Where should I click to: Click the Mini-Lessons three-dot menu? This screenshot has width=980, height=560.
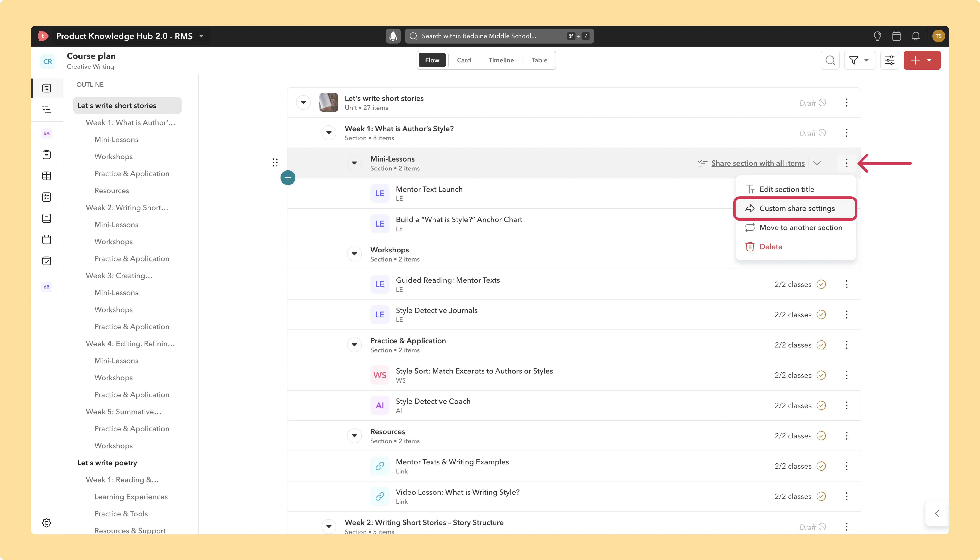pos(846,163)
